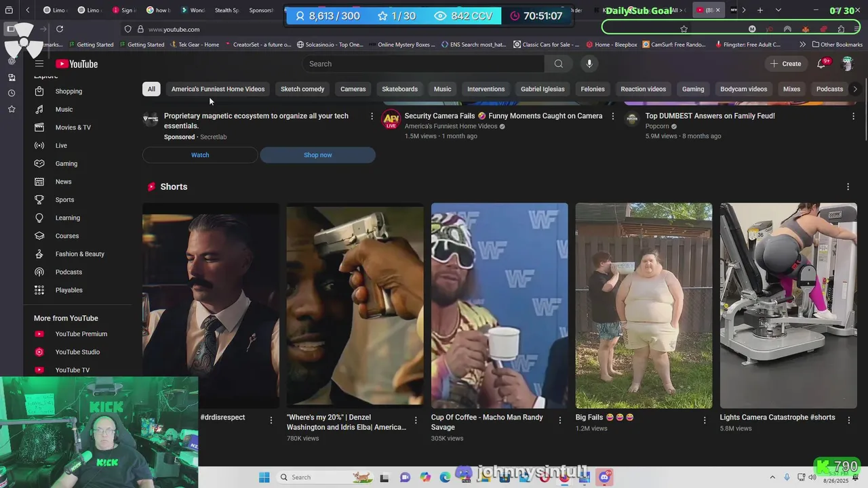The width and height of the screenshot is (868, 488).
Task: Open YouTube TV in the sidebar
Action: pos(72,370)
